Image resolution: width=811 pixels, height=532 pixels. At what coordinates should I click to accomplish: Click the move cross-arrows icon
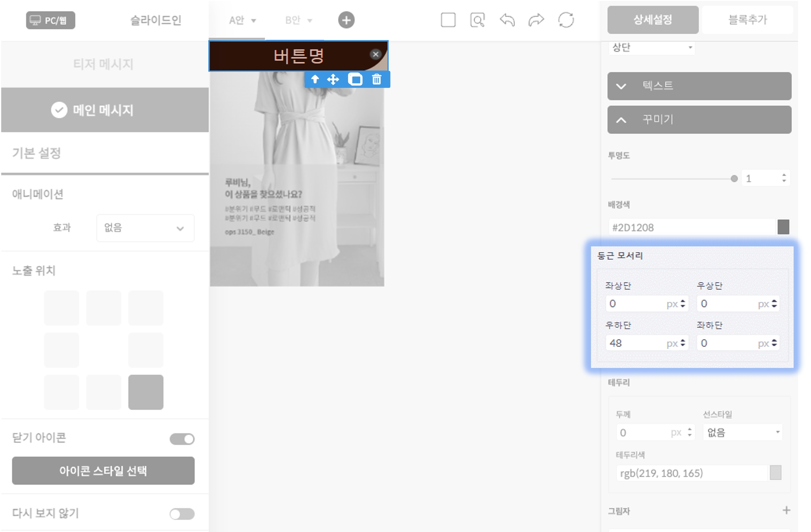click(333, 80)
